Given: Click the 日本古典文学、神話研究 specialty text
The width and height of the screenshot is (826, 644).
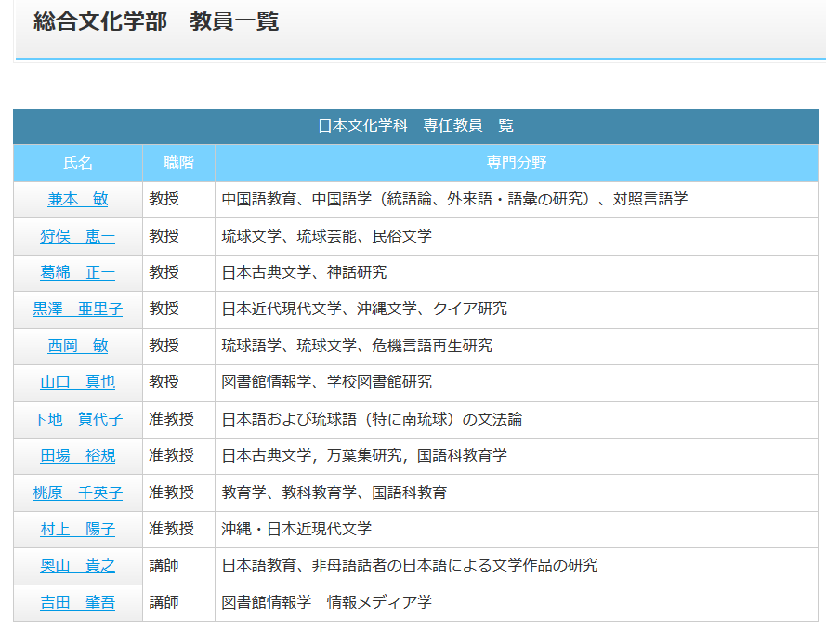Looking at the screenshot, I should tap(304, 272).
